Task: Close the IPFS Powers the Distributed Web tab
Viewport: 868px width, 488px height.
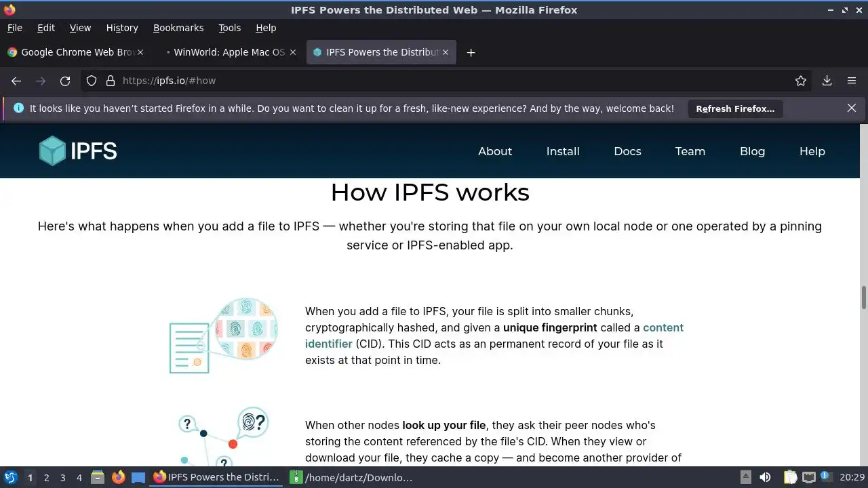Action: (446, 52)
